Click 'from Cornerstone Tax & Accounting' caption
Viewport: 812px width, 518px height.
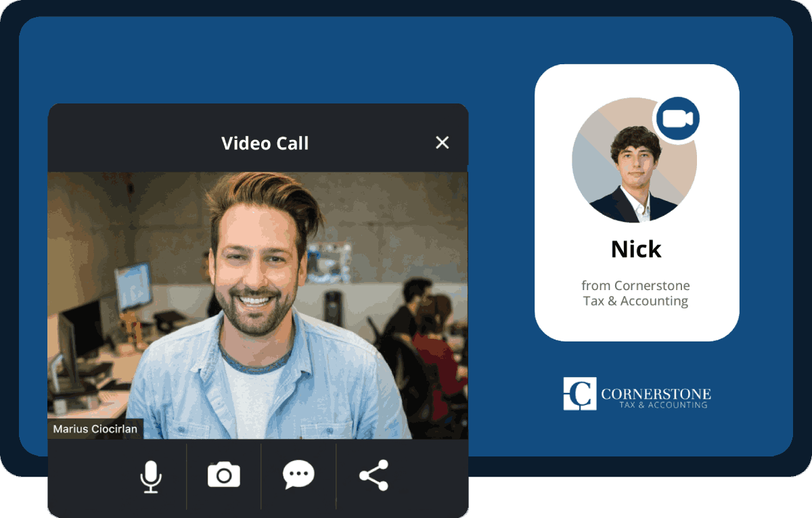636,293
